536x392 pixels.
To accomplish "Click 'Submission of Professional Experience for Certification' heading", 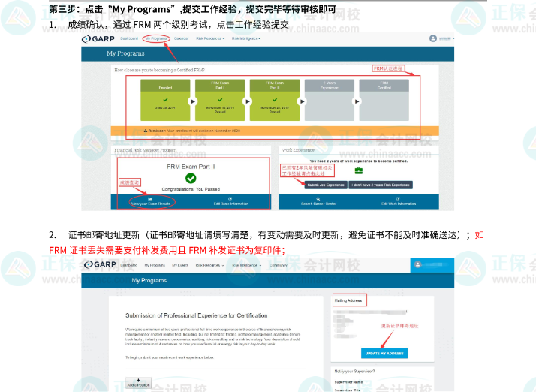I will (x=196, y=315).
